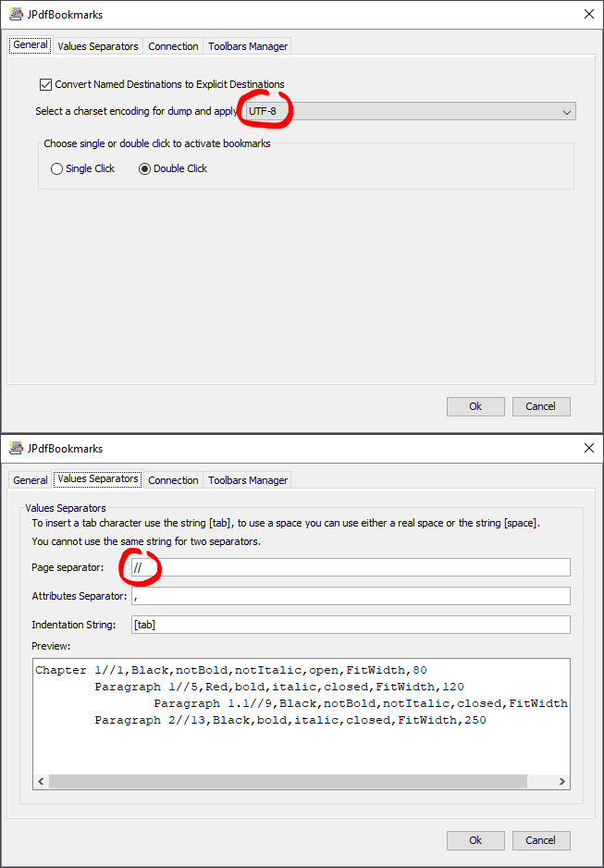Toggle Convert Named Destinations to Explicit Destinations checkbox

45,85
